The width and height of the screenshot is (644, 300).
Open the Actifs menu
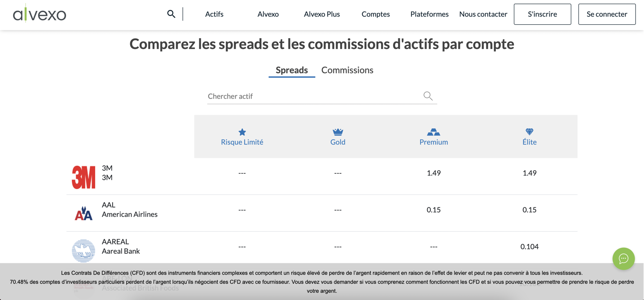point(214,14)
